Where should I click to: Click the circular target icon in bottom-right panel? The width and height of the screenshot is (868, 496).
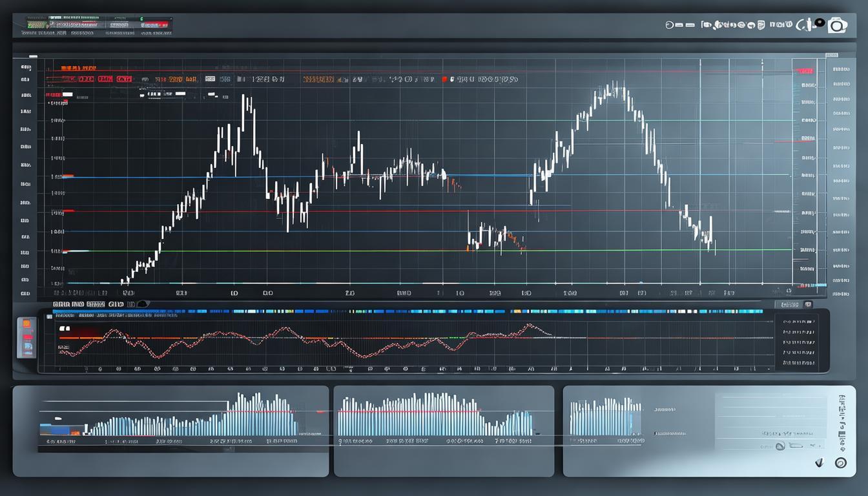pos(840,462)
